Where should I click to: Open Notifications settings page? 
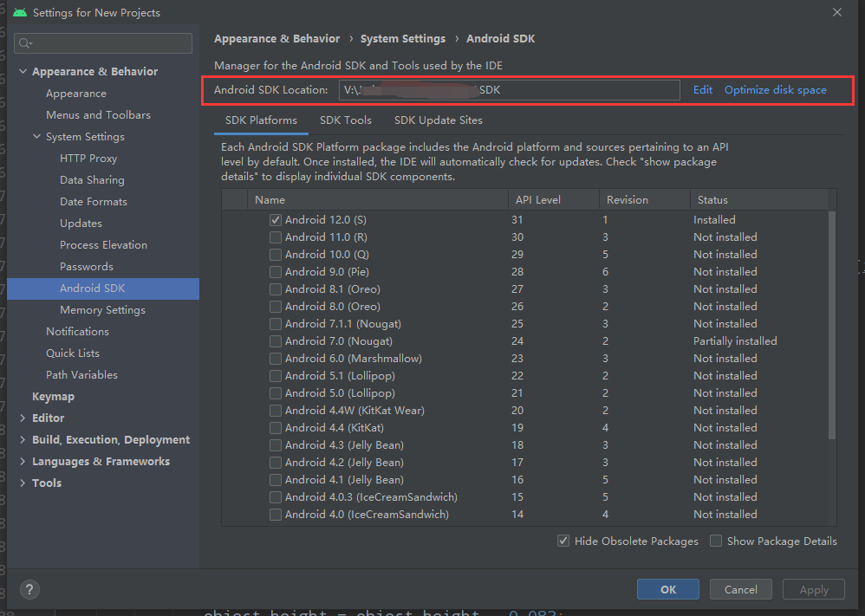(77, 332)
